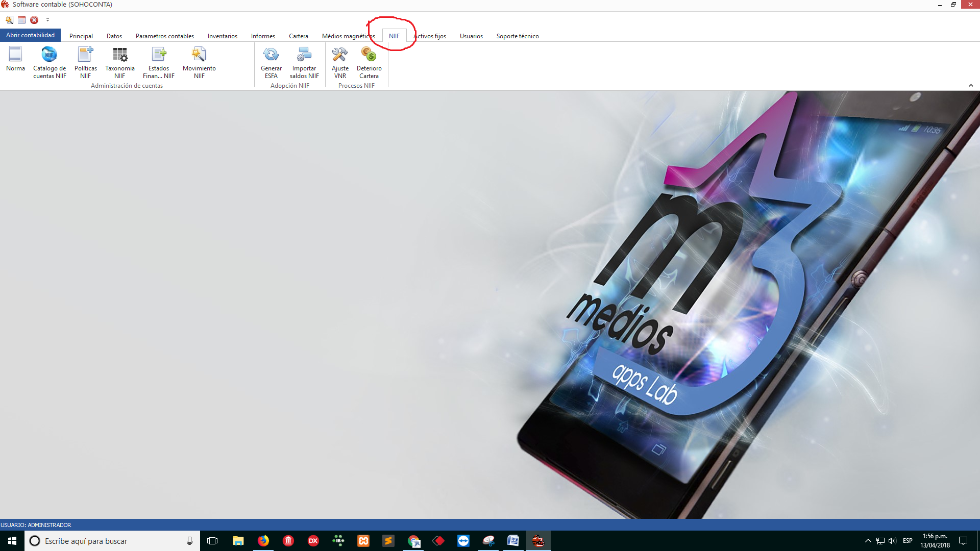
Task: Switch to the Inventarios tab
Action: [x=222, y=36]
